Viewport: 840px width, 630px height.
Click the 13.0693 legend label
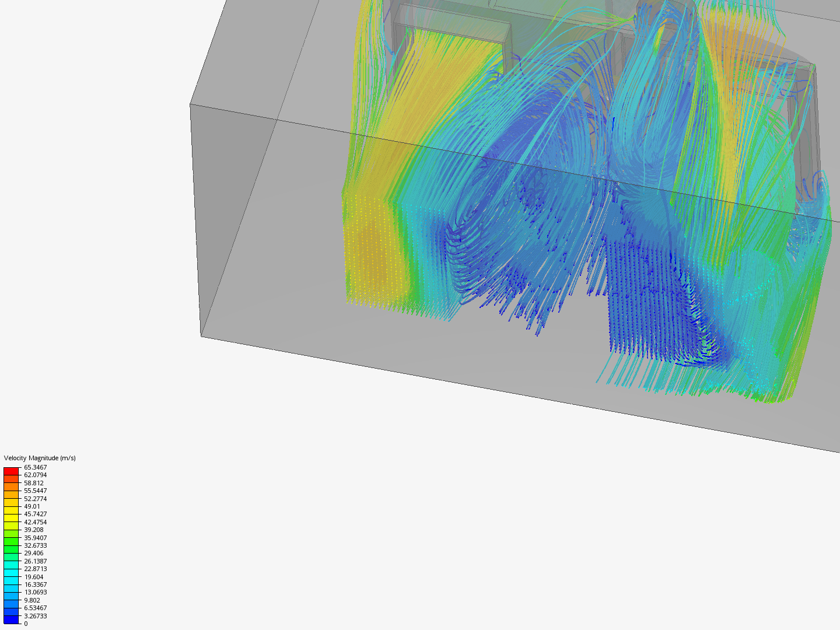tap(36, 592)
